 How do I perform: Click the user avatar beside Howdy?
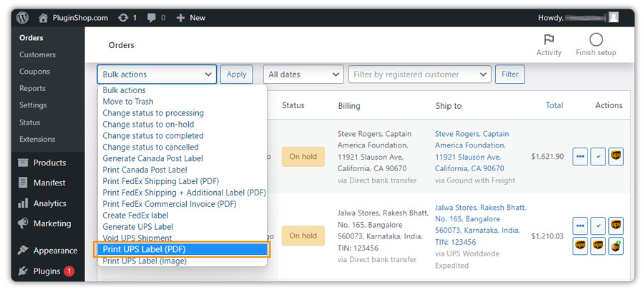pos(614,18)
